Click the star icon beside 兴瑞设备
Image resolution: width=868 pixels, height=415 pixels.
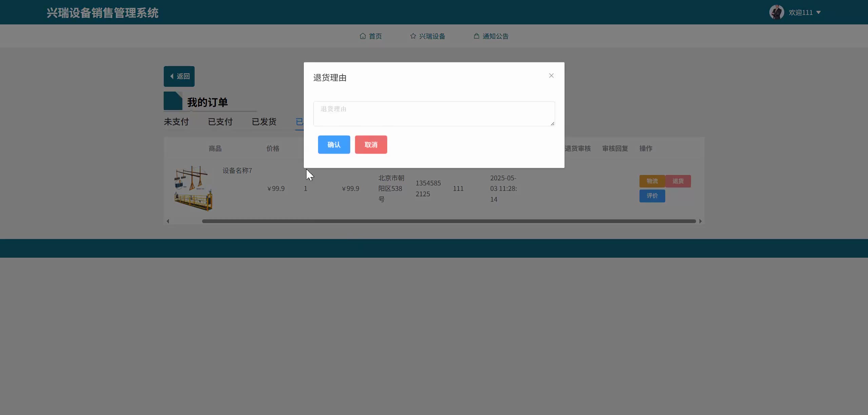click(413, 36)
